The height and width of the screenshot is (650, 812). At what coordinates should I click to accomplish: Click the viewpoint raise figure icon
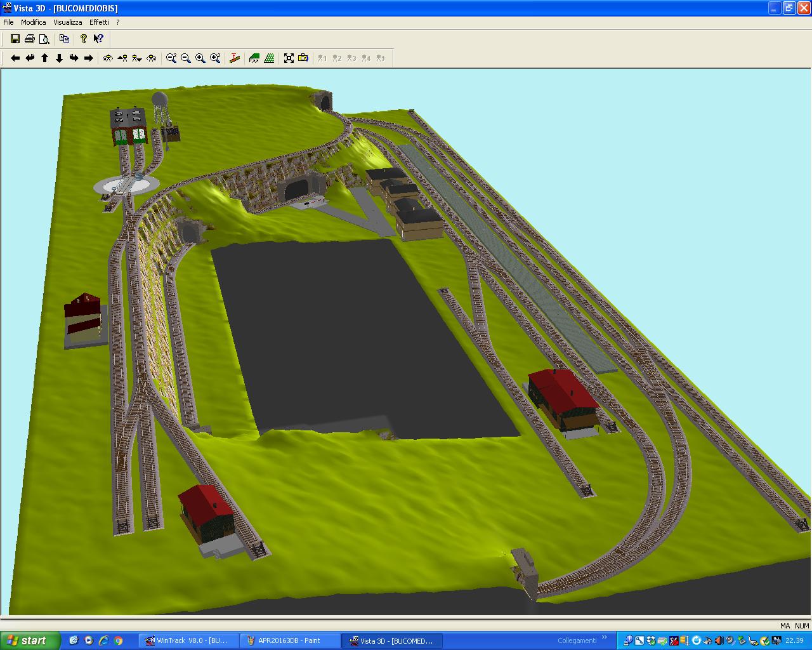[x=122, y=58]
